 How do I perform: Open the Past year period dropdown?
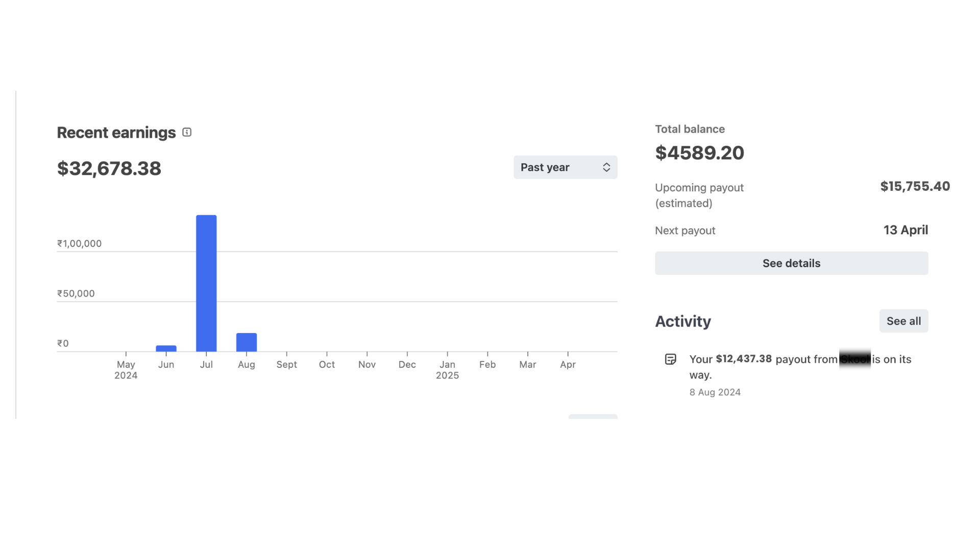point(565,167)
